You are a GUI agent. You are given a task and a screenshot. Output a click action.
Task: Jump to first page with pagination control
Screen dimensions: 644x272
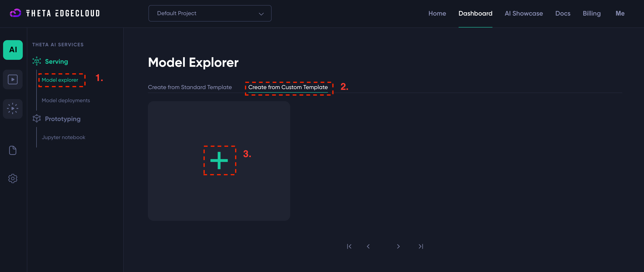coord(349,246)
